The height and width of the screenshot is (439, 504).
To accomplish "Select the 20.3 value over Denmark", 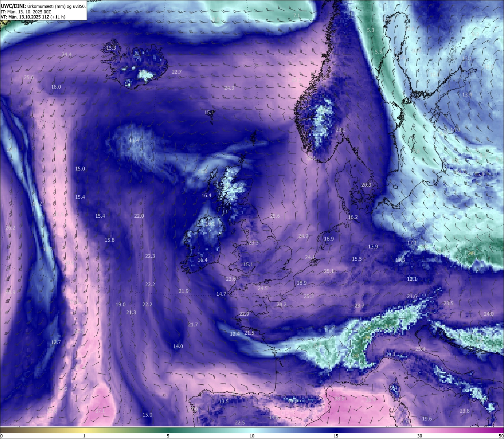I will click(x=366, y=185).
